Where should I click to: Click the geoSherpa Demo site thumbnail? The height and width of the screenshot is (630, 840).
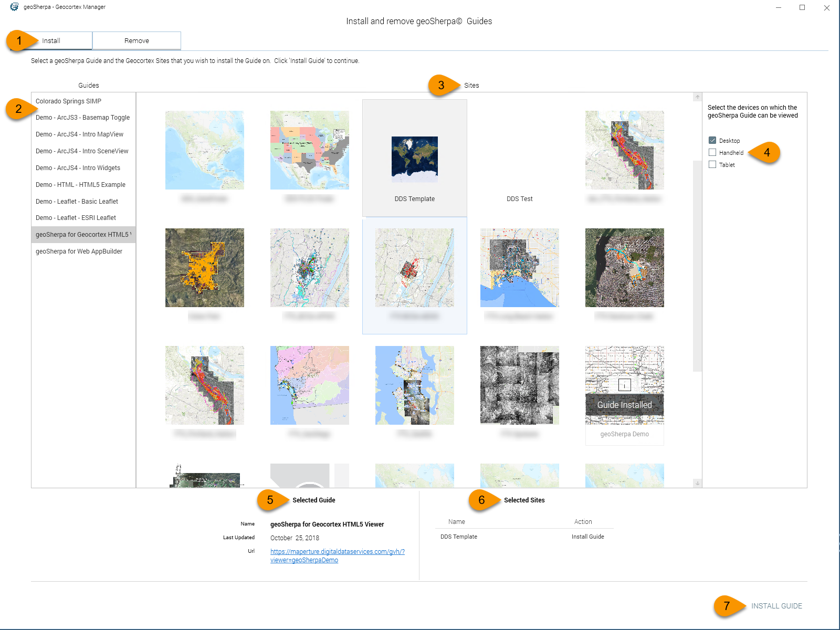(x=625, y=385)
